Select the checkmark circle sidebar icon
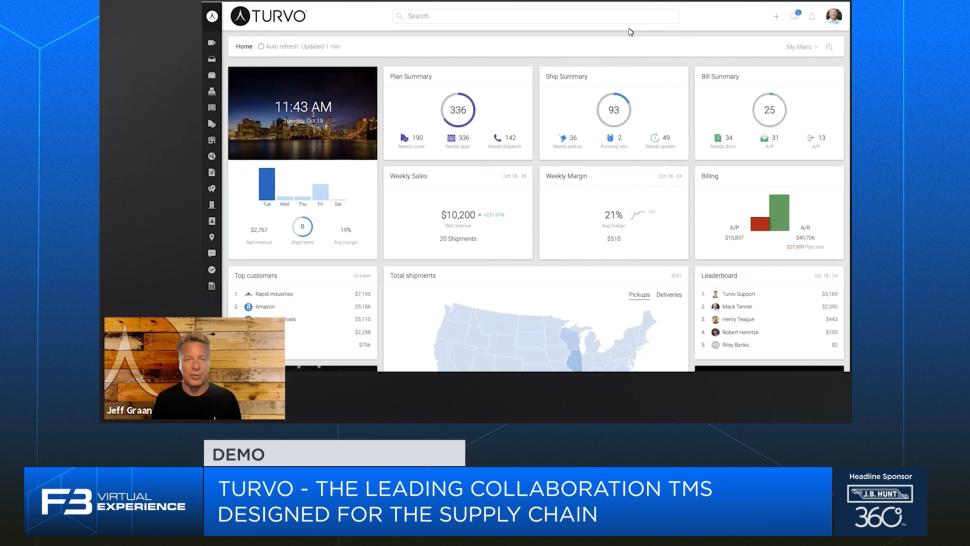This screenshot has width=970, height=546. [x=212, y=270]
